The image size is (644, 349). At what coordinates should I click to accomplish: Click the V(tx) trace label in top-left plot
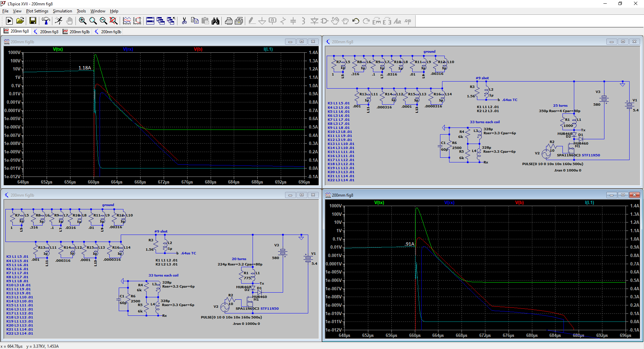pyautogui.click(x=58, y=49)
